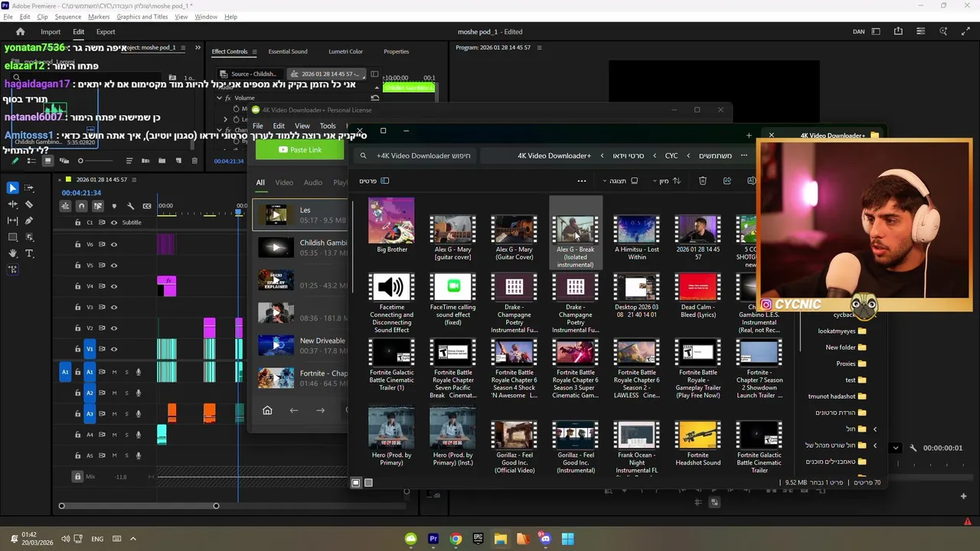The height and width of the screenshot is (551, 980).
Task: Open the see-more ellipsis in Explorer toolbar
Action: point(582,181)
